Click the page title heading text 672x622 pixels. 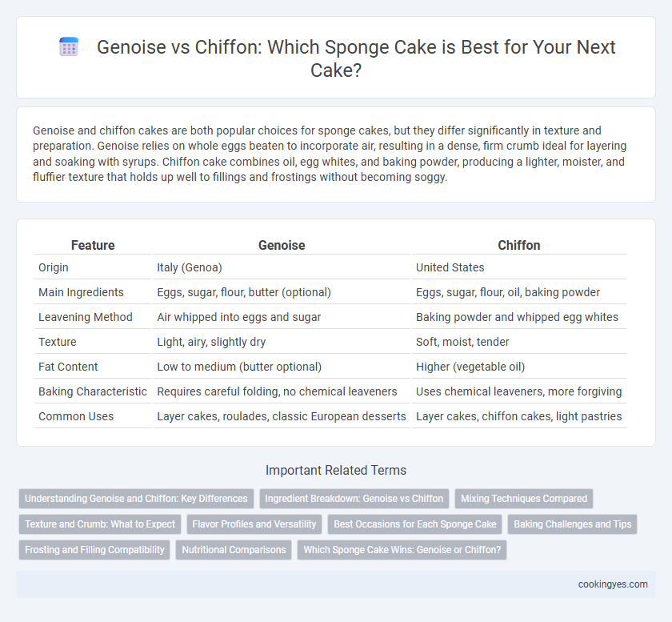[356, 58]
